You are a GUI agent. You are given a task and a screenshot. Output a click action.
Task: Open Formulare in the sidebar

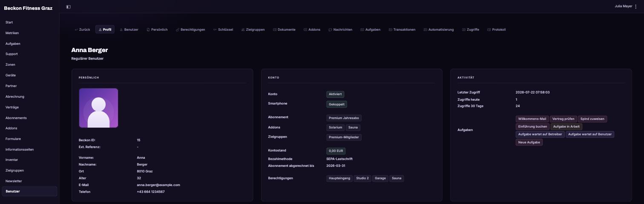point(29,139)
